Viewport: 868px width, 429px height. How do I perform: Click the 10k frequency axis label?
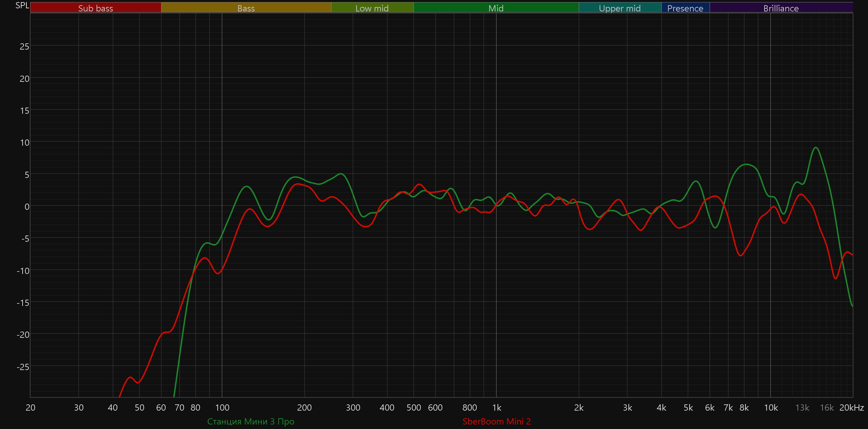tap(771, 407)
